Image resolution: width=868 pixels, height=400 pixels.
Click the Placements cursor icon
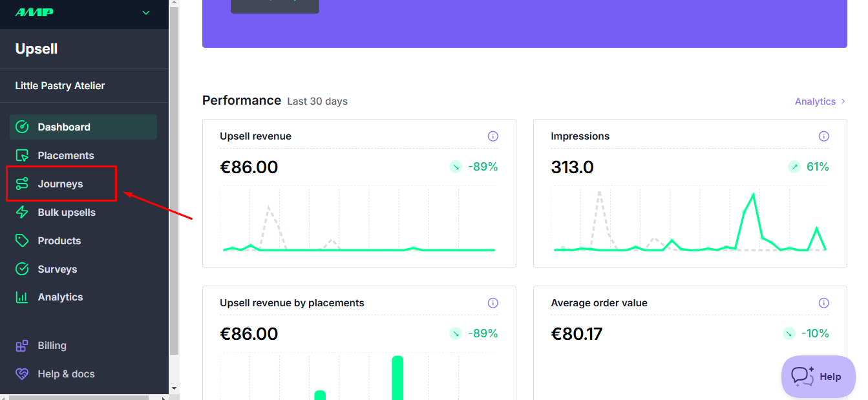(x=22, y=155)
